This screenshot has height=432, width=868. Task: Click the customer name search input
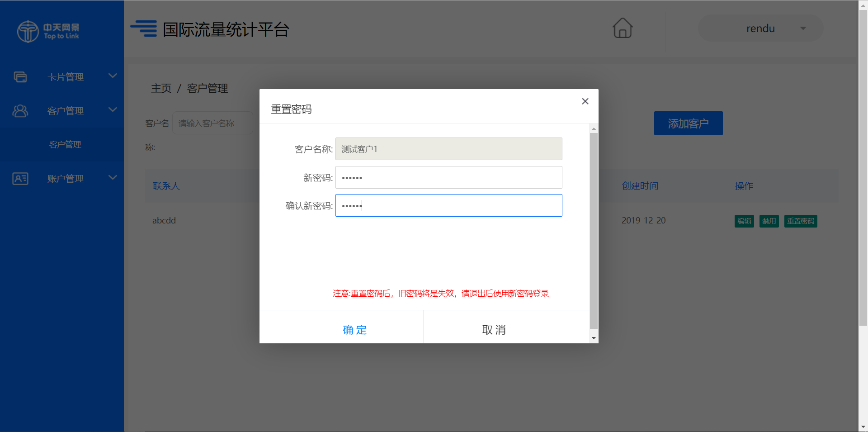[213, 123]
